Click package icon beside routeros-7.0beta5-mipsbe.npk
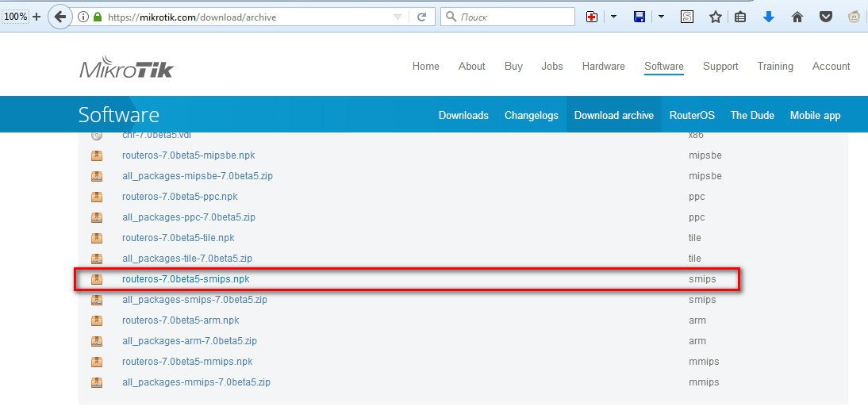 pyautogui.click(x=97, y=155)
